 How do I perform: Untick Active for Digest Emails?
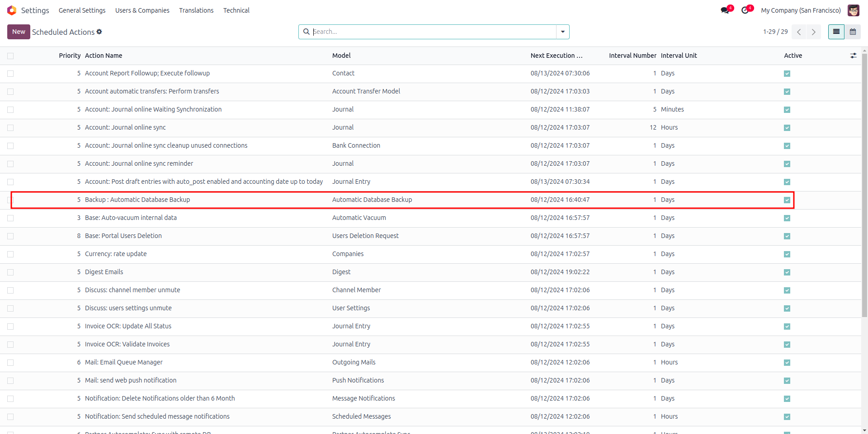tap(787, 272)
